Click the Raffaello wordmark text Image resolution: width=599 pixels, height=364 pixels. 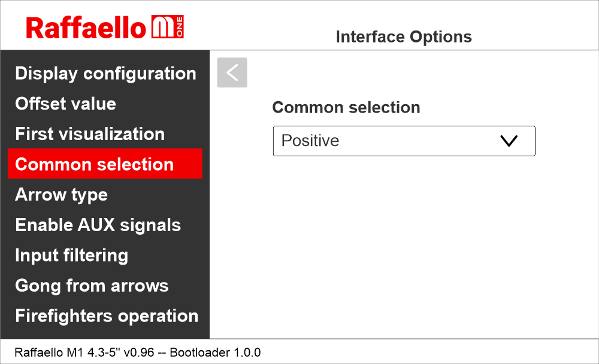(86, 28)
